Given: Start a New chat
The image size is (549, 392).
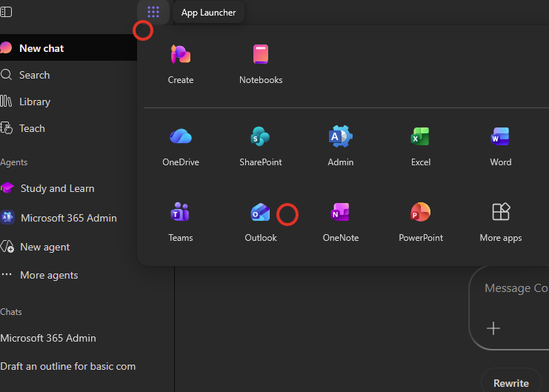Looking at the screenshot, I should 68,47.
